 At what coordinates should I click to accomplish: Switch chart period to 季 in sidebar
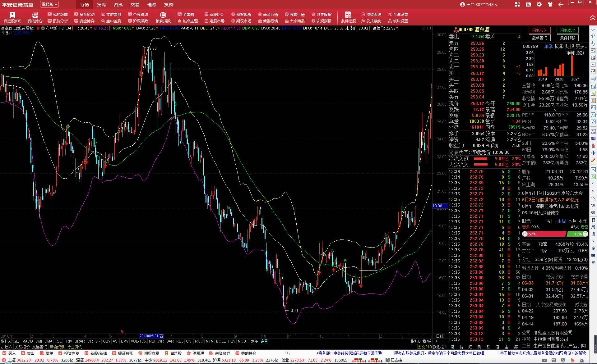coord(593,256)
